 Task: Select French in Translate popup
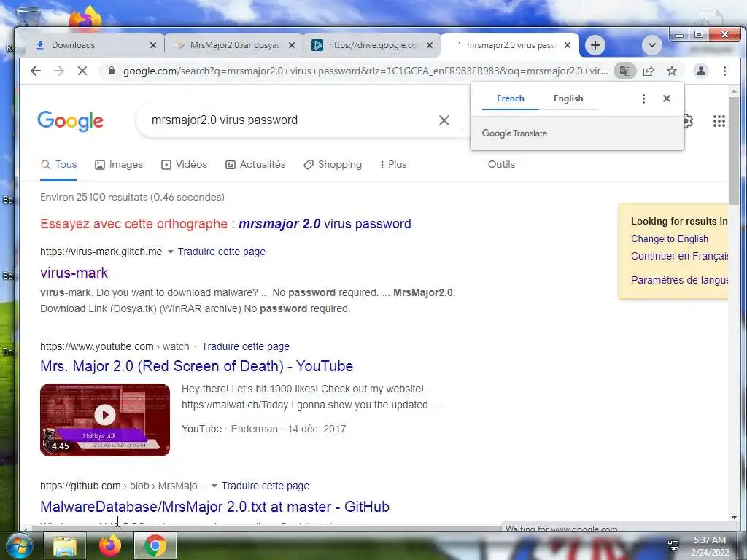510,98
